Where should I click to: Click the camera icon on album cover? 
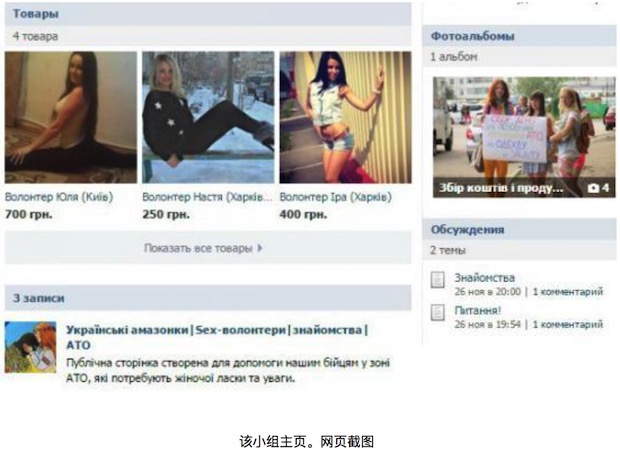pos(593,188)
